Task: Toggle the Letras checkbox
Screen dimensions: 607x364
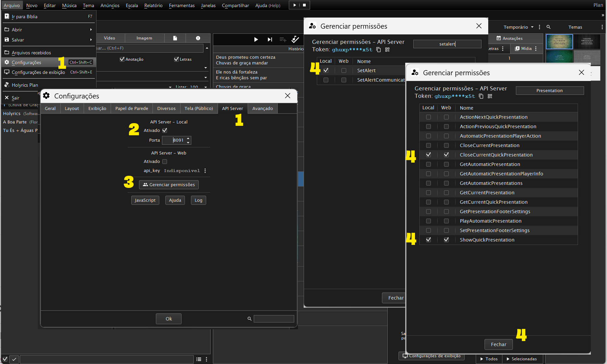Action: [176, 59]
